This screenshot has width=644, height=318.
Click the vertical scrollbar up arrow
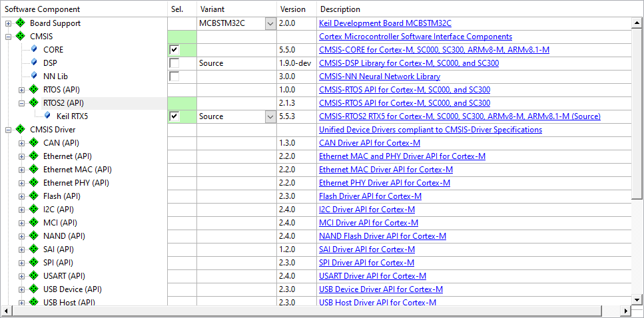click(637, 24)
